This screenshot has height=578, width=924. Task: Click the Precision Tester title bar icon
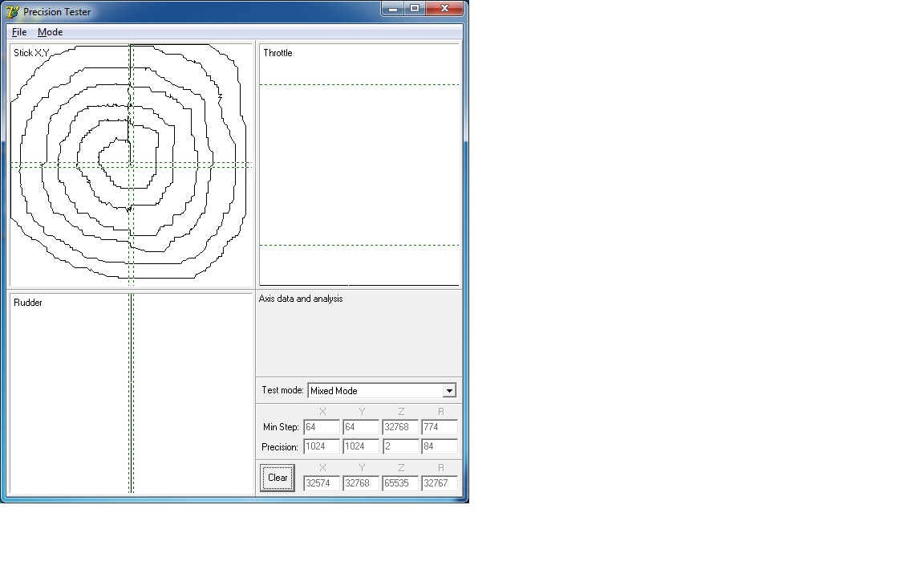coord(12,11)
